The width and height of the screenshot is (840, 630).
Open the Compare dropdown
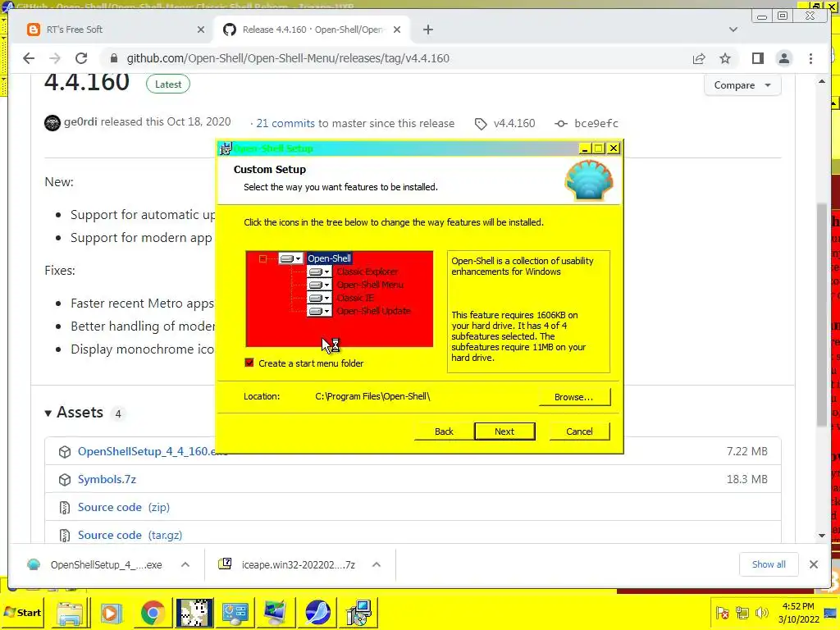click(x=742, y=85)
